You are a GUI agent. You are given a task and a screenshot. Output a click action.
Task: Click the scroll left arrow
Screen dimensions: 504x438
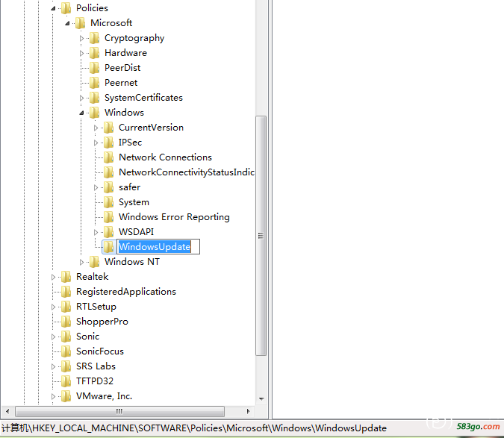[x=7, y=411]
